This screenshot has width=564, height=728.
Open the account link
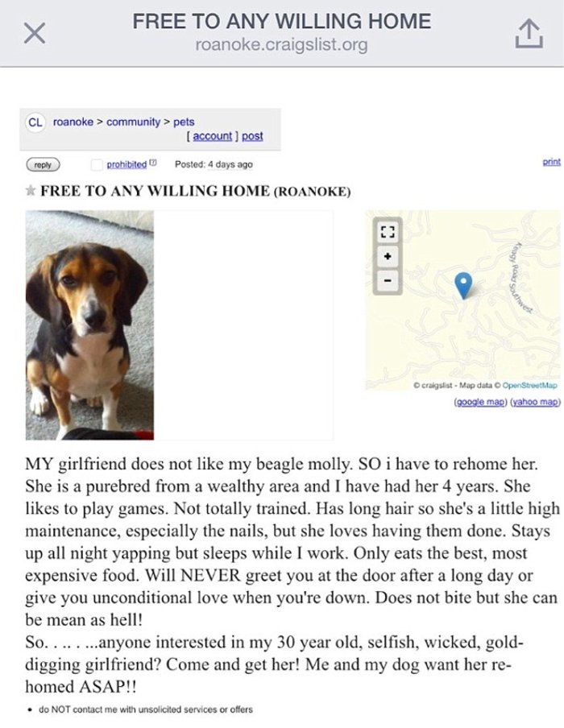coord(211,136)
